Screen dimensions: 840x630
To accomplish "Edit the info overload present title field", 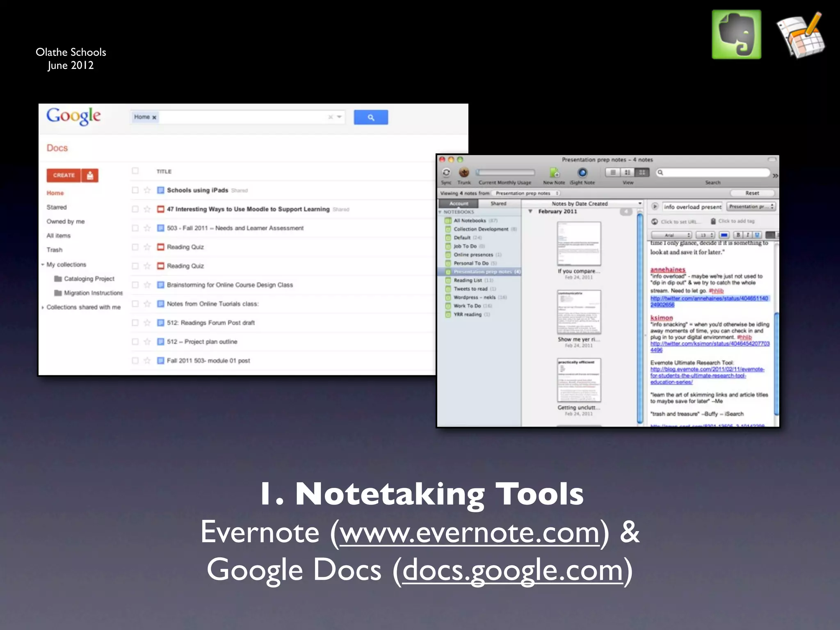I will point(692,207).
